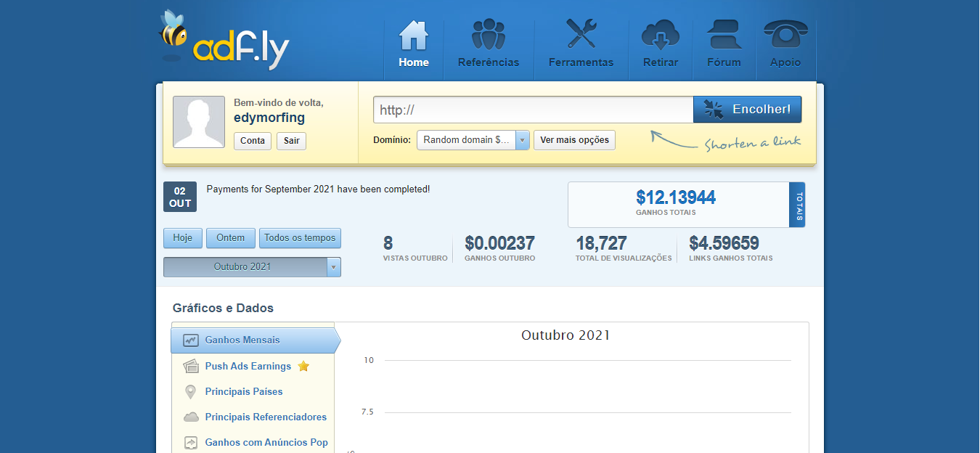
Task: Click the payments completed announcement text
Action: coord(318,189)
